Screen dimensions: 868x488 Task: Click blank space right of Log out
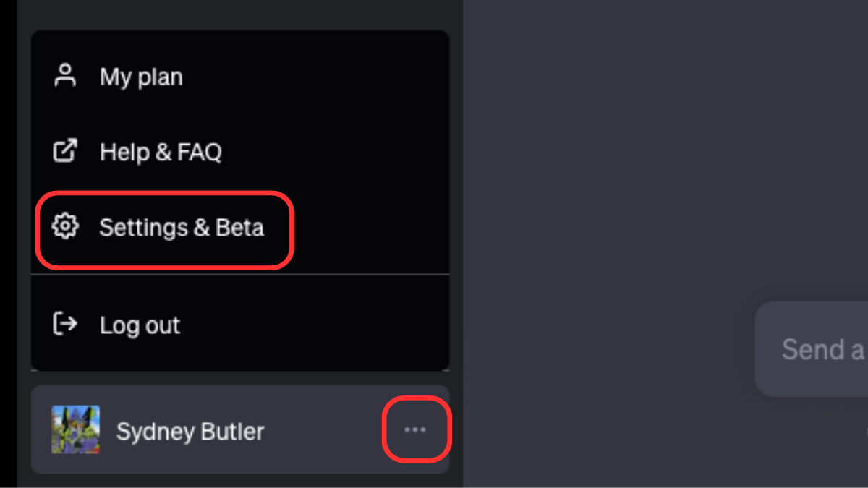311,325
